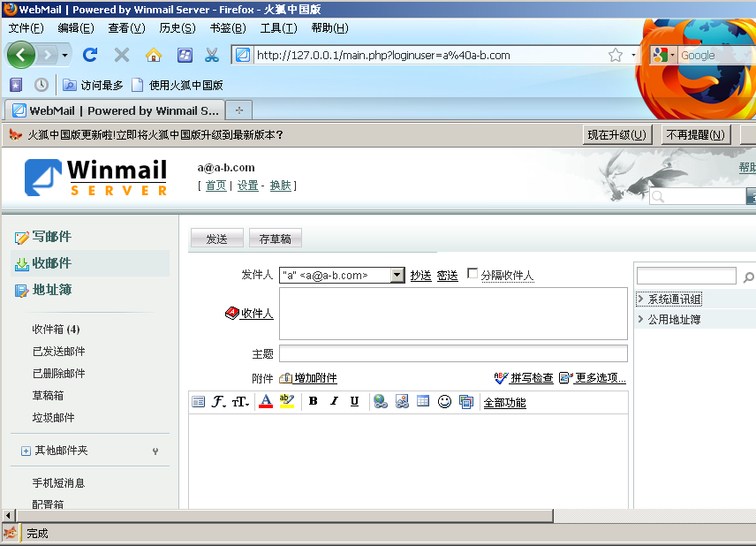
Task: Click the 不再提醒(N) button
Action: (x=695, y=134)
